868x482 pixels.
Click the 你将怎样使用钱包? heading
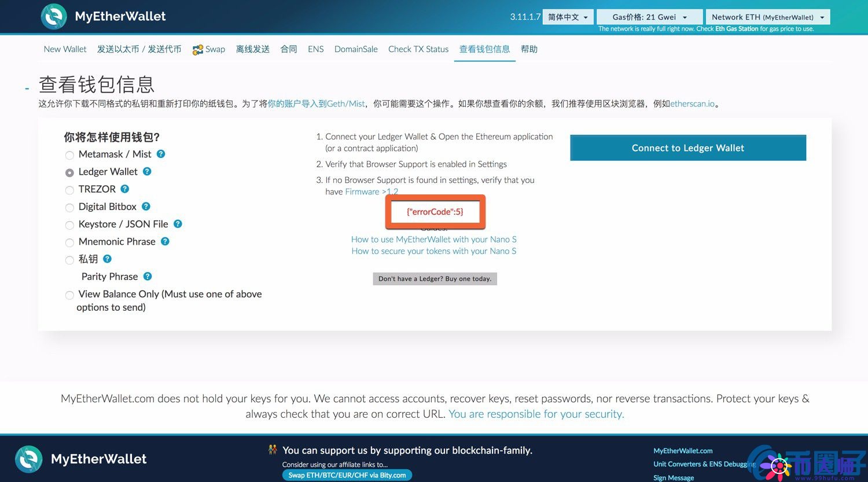point(112,137)
